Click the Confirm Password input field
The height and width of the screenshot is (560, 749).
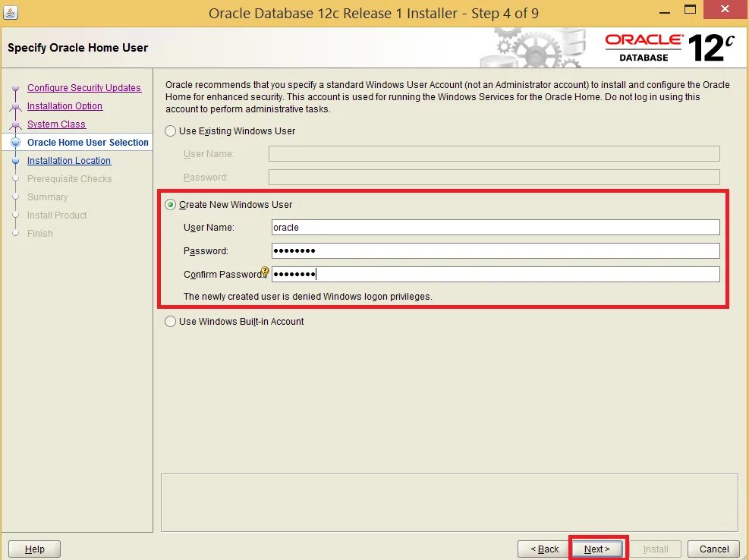(x=496, y=274)
